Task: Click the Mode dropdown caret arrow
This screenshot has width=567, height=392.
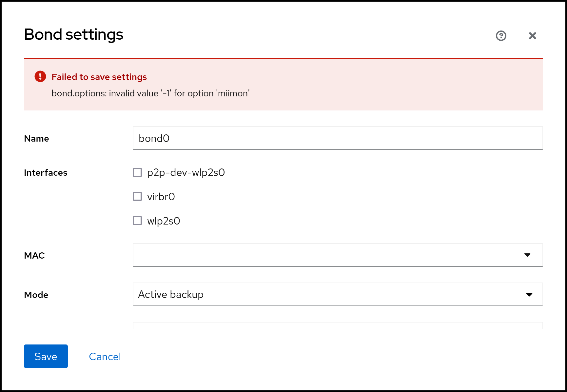Action: 529,294
